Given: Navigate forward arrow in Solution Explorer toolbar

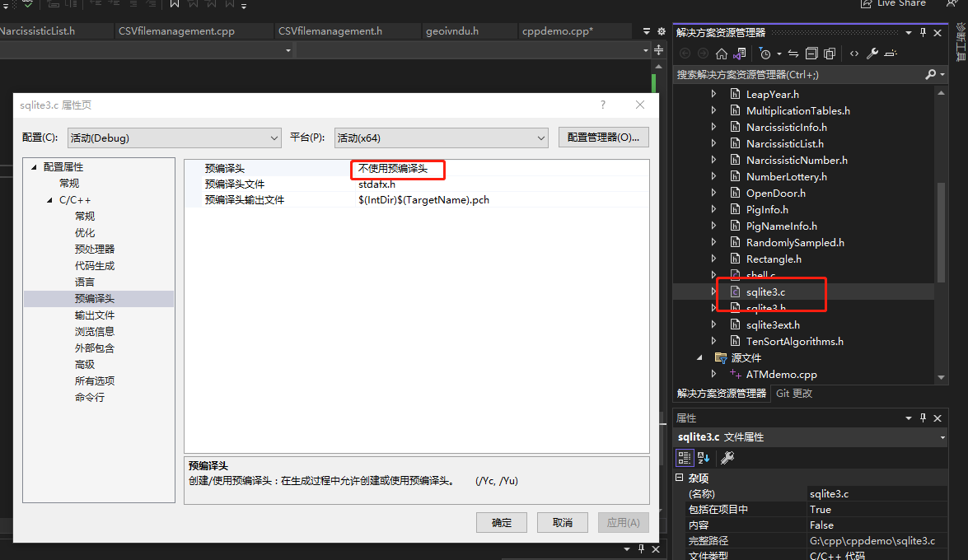Looking at the screenshot, I should (x=703, y=54).
